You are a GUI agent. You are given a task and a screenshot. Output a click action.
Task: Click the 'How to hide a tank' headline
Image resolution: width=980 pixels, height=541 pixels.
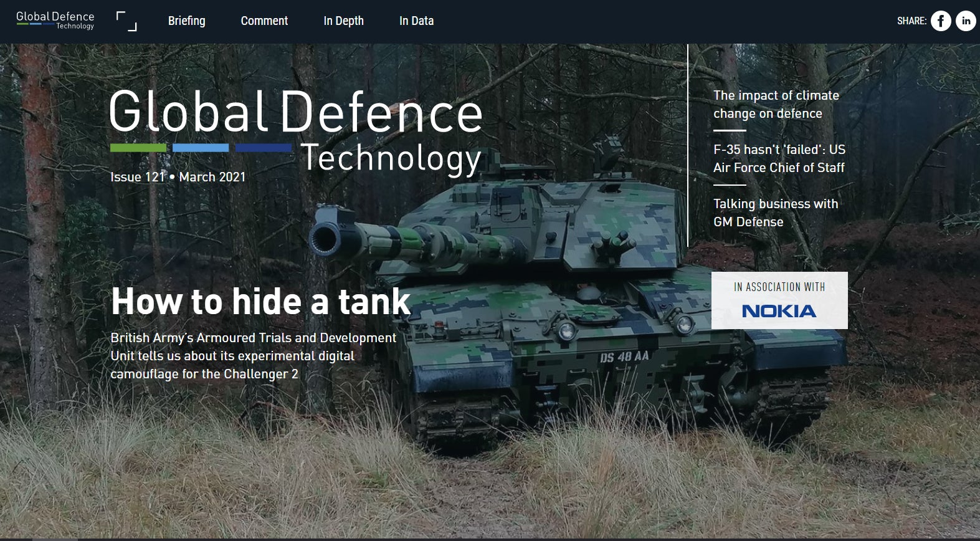click(260, 302)
